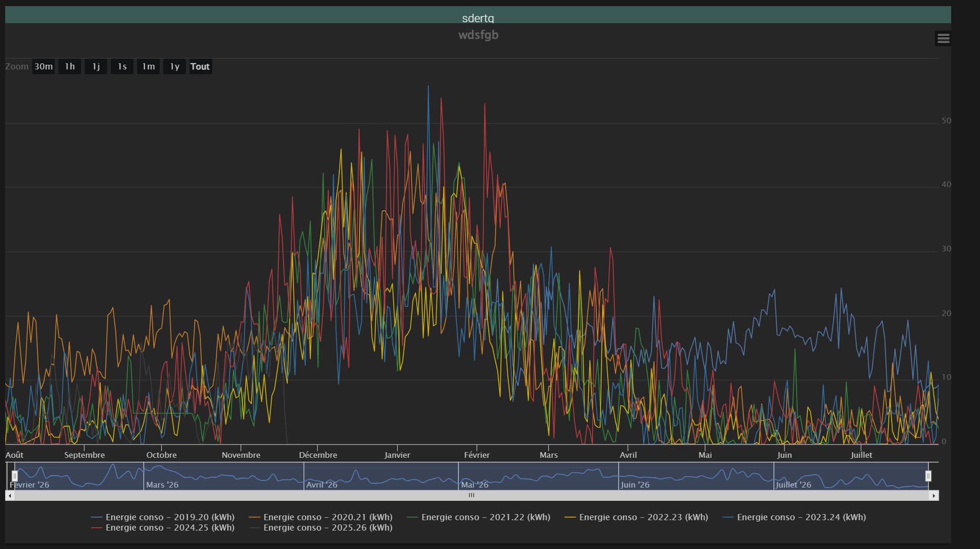Apply the 1y zoom range
This screenshot has width=980, height=549.
click(x=175, y=67)
